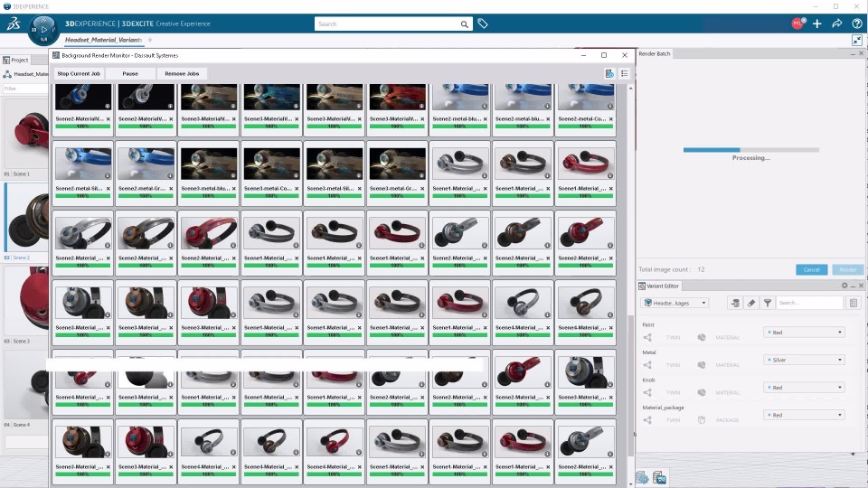
Task: Select the Headset_Mate tree item
Action: (x=26, y=74)
